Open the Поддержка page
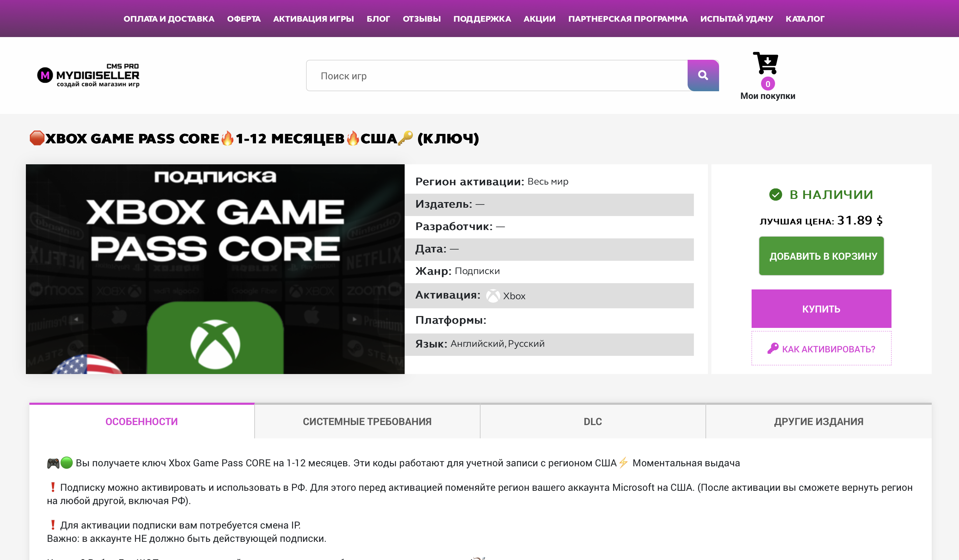959x560 pixels. (482, 19)
